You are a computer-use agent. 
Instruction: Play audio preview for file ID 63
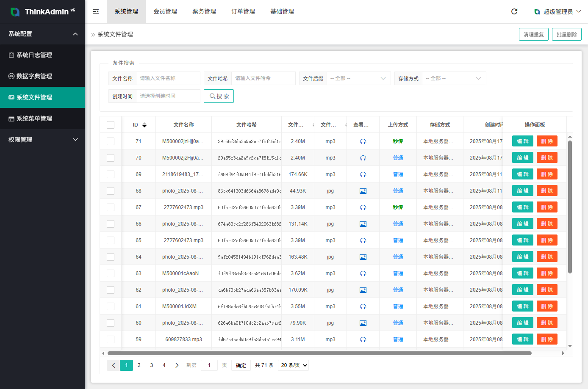(363, 273)
